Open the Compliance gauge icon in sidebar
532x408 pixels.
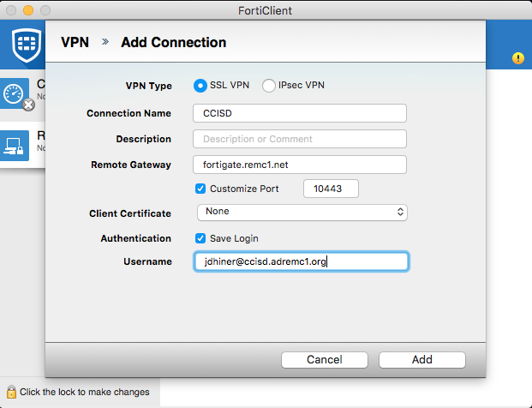15,93
